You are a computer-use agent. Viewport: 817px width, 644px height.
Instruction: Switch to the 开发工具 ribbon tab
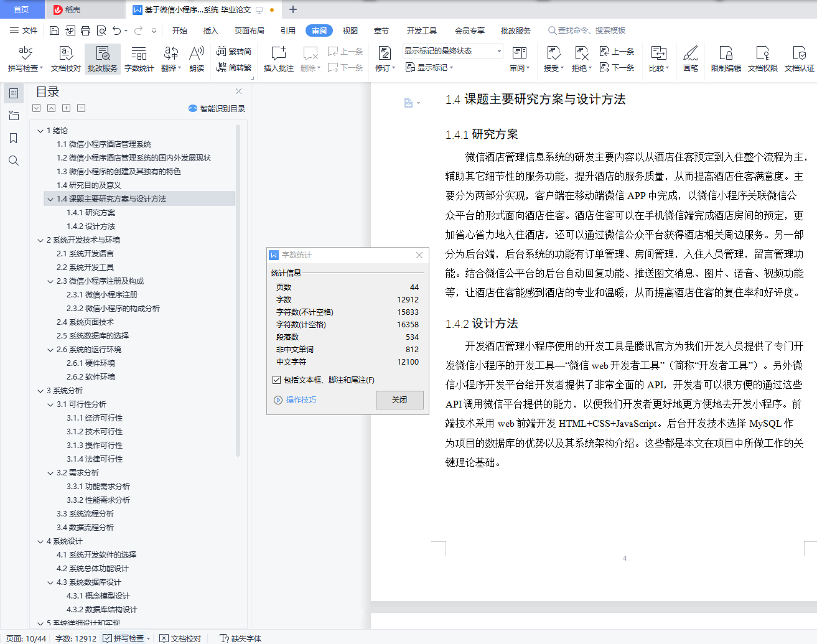click(x=422, y=30)
